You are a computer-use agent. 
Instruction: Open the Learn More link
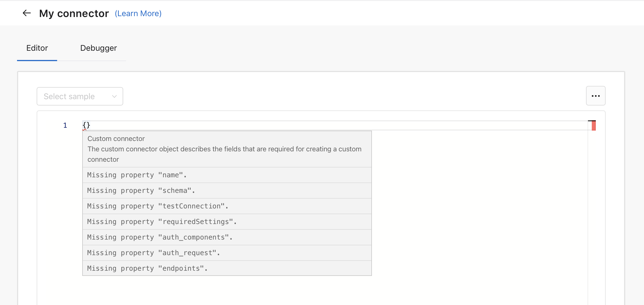coord(138,13)
